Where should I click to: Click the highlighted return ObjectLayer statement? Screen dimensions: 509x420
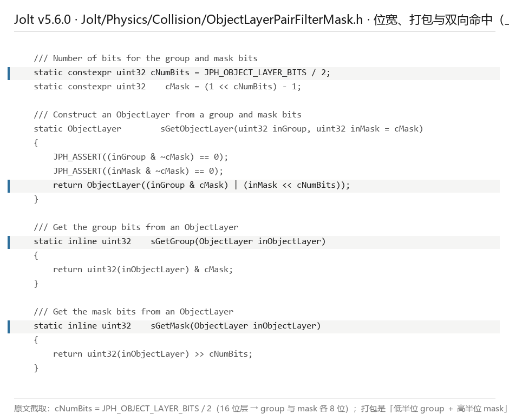201,185
